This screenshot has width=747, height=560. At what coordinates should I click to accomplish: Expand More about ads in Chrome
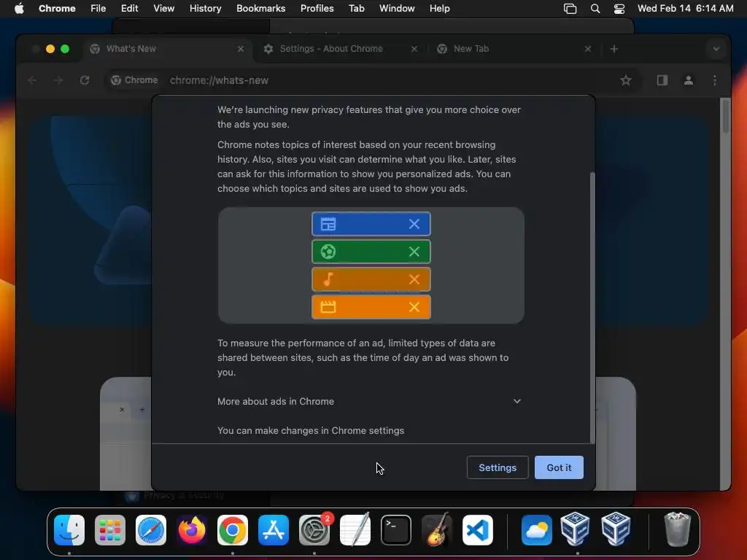370,402
